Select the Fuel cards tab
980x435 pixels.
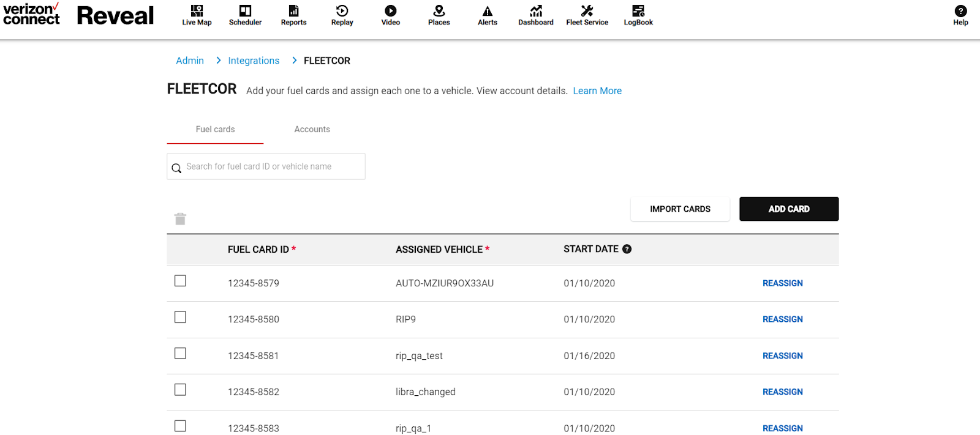click(x=215, y=129)
